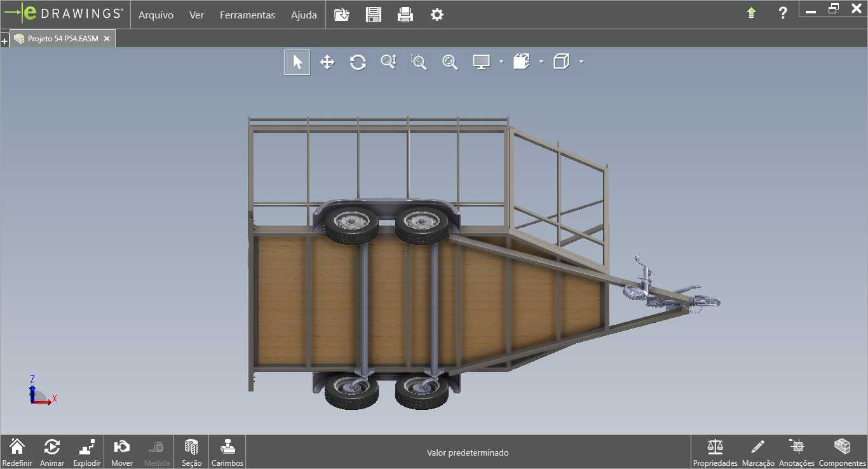868x469 pixels.
Task: Open the Componentes panel
Action: click(843, 452)
